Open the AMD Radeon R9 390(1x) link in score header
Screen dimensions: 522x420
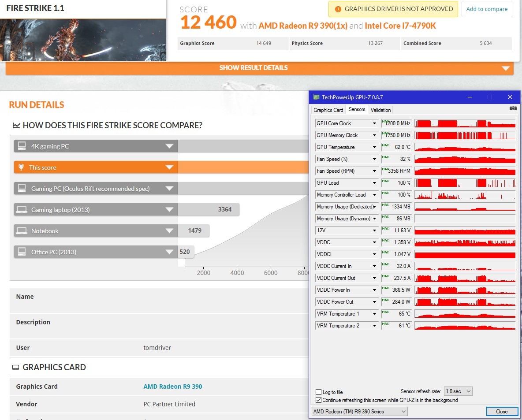[x=303, y=26]
